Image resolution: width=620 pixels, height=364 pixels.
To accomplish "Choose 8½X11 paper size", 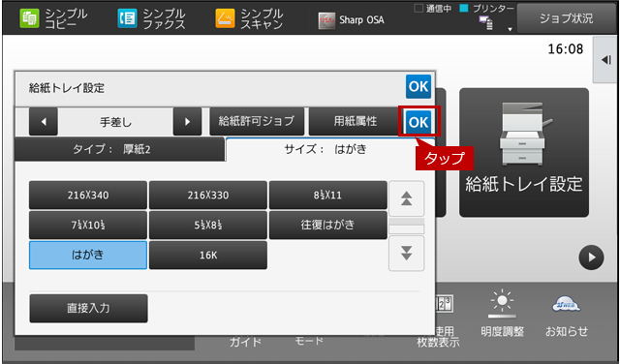I will tap(328, 195).
